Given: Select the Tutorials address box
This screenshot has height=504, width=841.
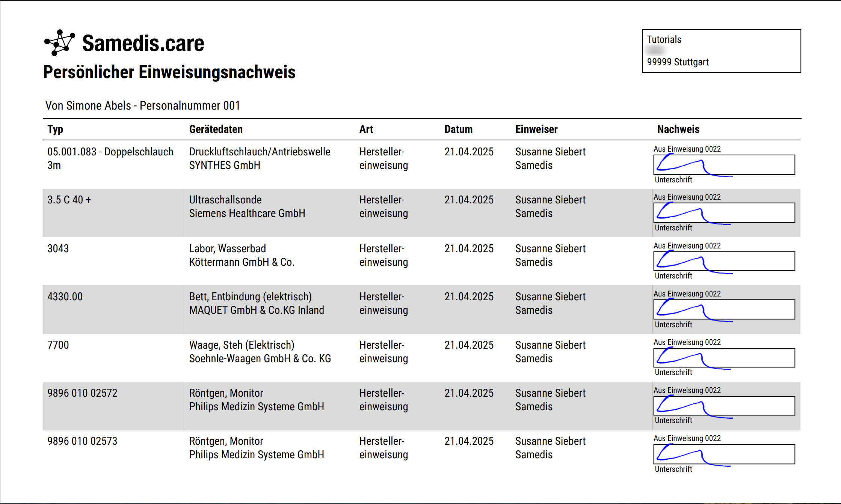Looking at the screenshot, I should tap(721, 51).
